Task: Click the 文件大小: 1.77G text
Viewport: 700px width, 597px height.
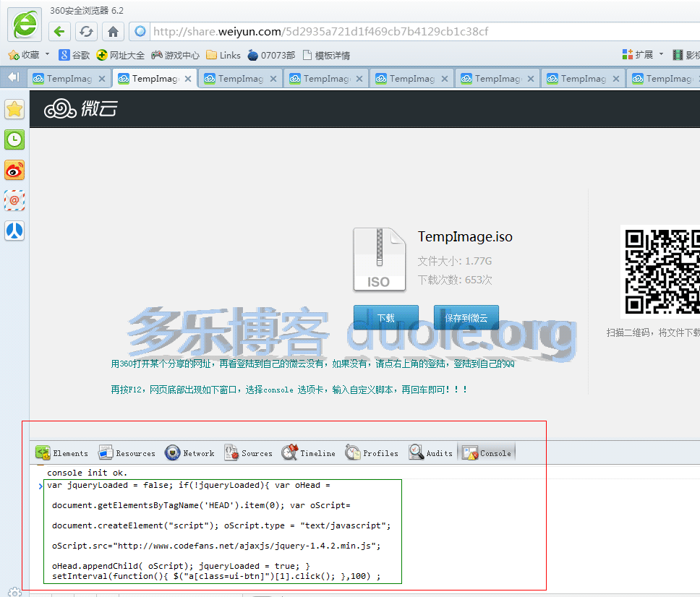Action: click(454, 261)
